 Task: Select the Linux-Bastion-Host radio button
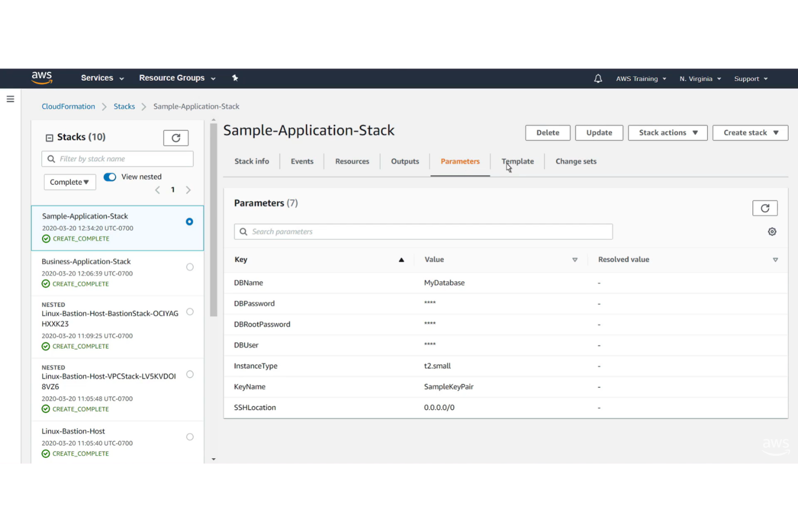click(x=190, y=437)
